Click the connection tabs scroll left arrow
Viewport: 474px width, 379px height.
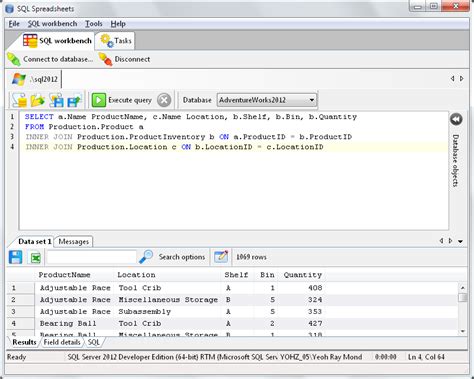tap(452, 79)
